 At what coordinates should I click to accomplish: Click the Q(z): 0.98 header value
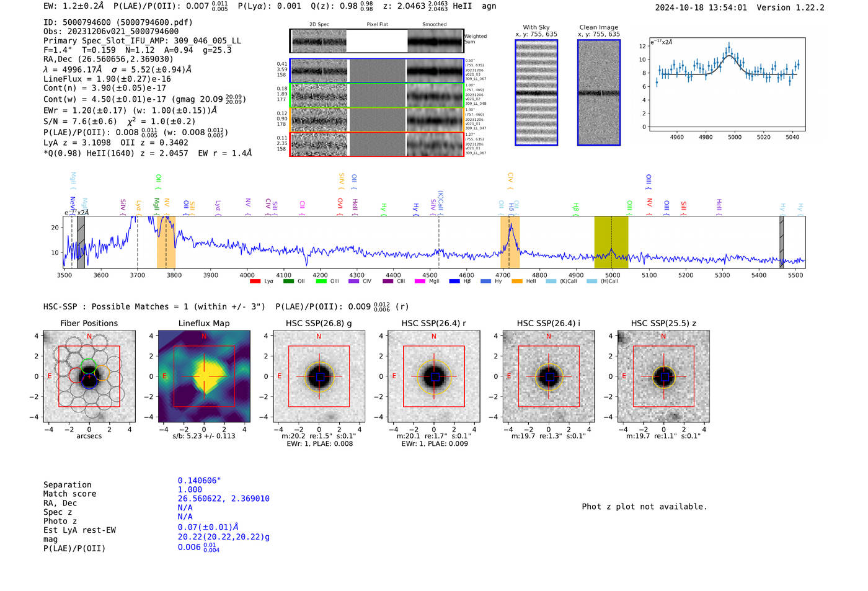point(342,6)
